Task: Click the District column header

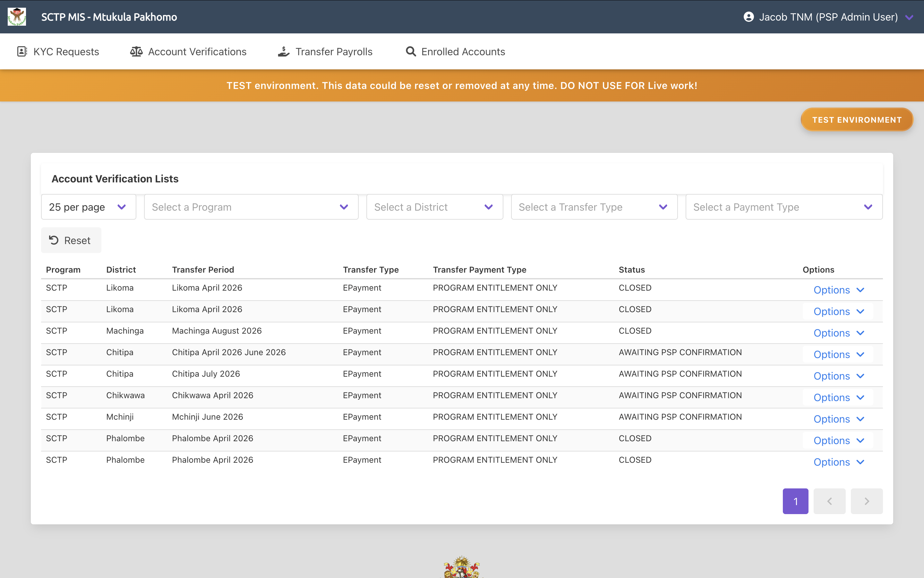Action: (121, 269)
